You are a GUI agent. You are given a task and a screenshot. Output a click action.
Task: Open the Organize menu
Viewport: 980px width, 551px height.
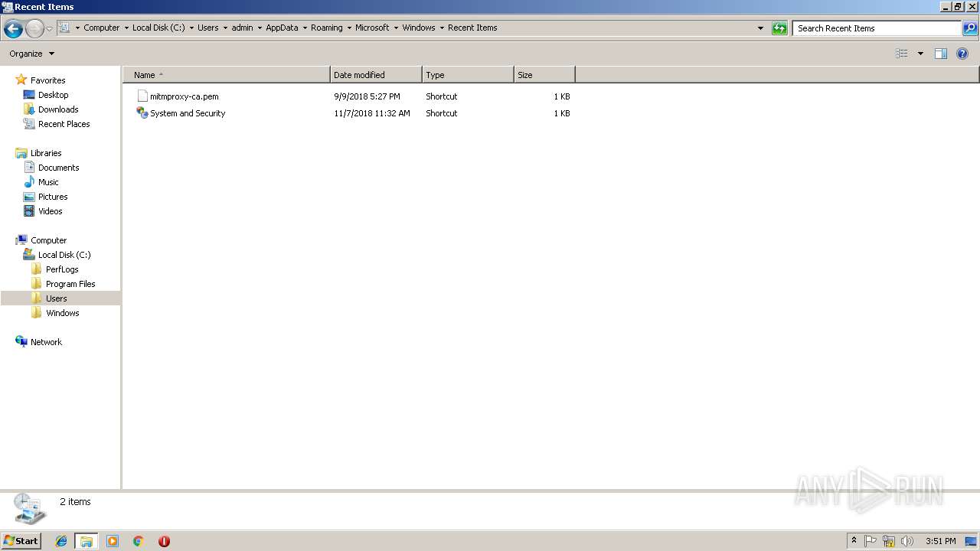(31, 54)
